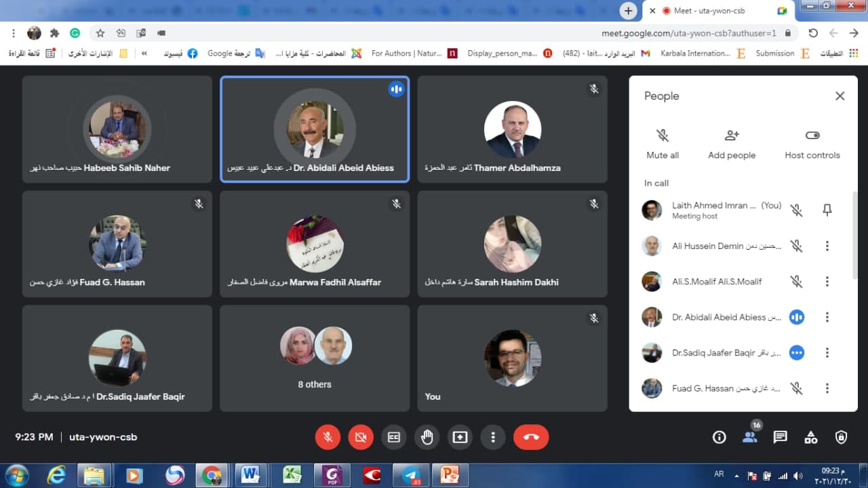Unmute microphone using red mic button
The width and height of the screenshot is (868, 488).
tap(328, 437)
